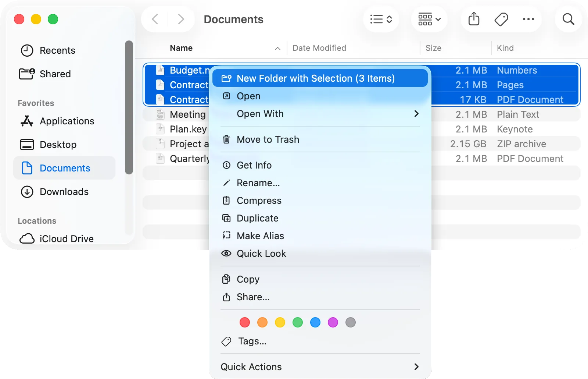Viewport: 588px width, 379px height.
Task: Choose Duplicate from the menu
Action: pos(320,218)
